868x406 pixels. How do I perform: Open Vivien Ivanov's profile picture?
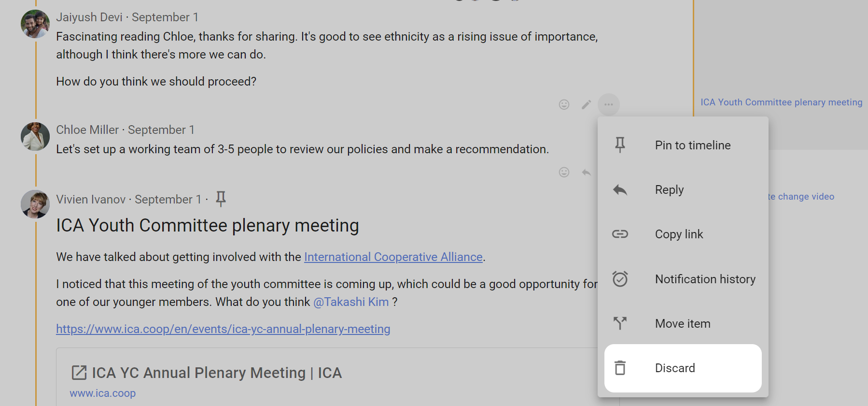pyautogui.click(x=35, y=204)
